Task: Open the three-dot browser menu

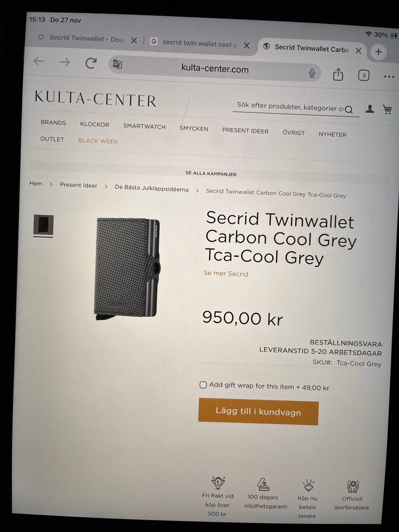Action: point(389,76)
